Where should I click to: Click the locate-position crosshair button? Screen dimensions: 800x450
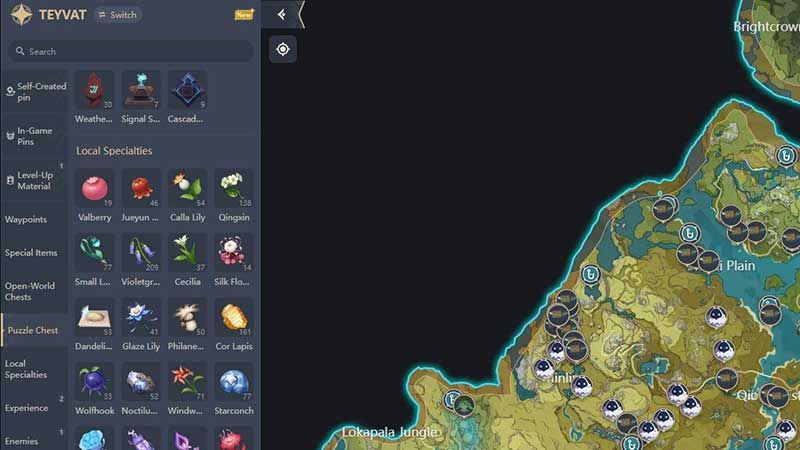click(x=283, y=49)
